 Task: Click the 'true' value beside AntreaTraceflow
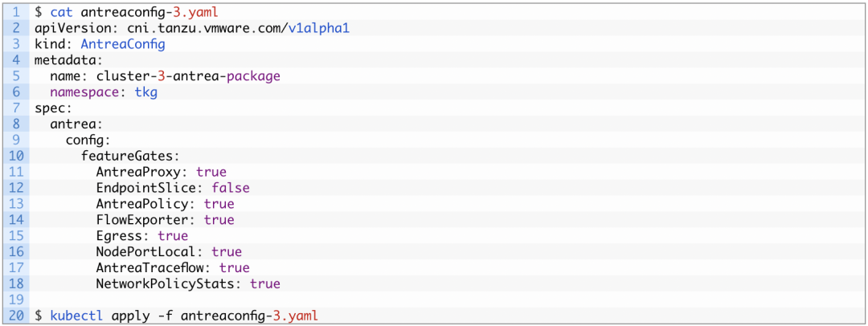pyautogui.click(x=234, y=267)
